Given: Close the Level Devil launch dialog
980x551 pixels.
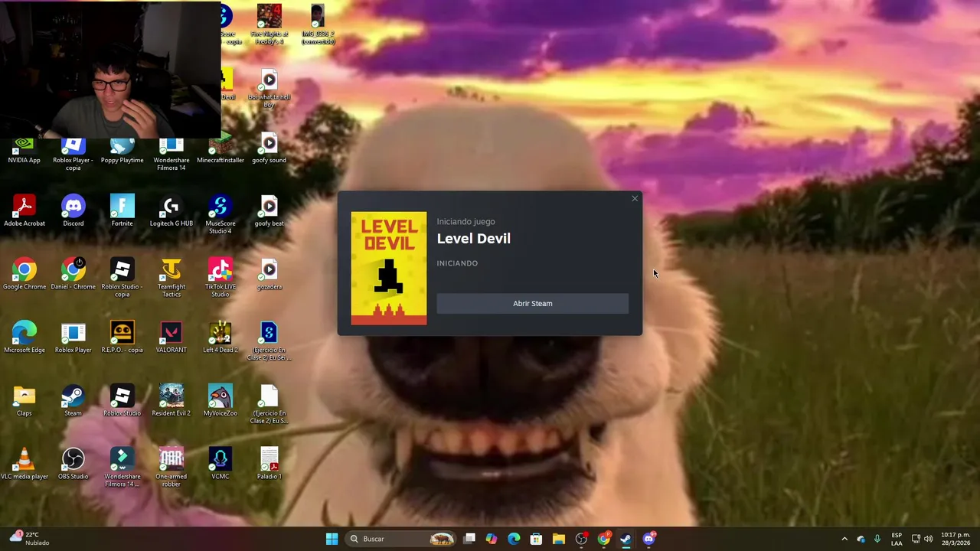Looking at the screenshot, I should coord(635,199).
